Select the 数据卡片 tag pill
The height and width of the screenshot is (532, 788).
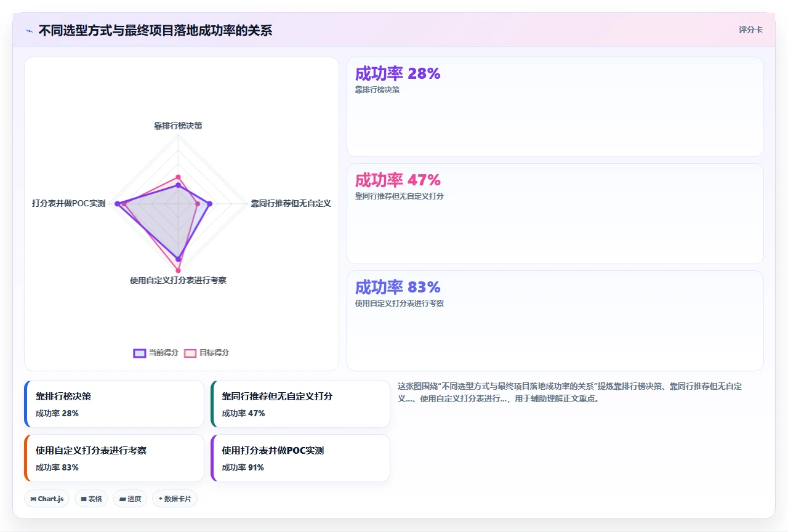pyautogui.click(x=175, y=499)
